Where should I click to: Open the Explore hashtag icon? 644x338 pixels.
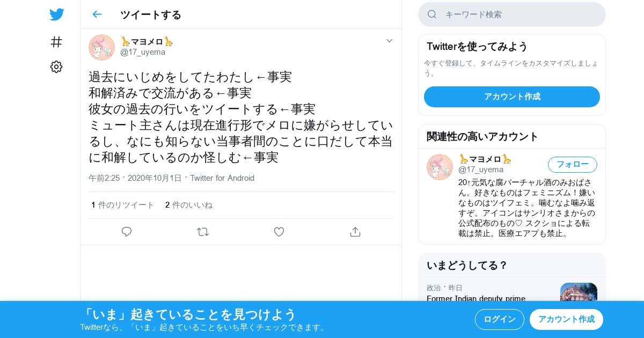click(56, 42)
